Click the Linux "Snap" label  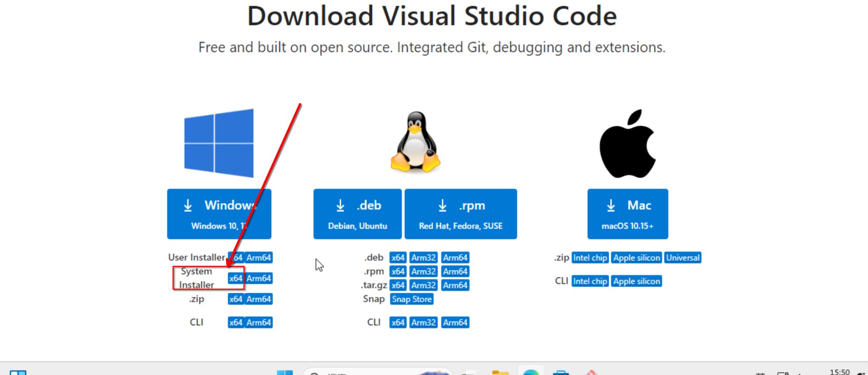373,299
